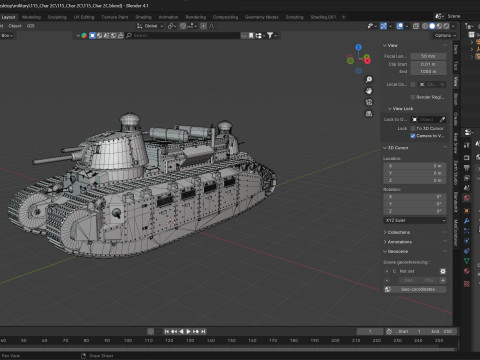Enable the Render Region checkbox
The height and width of the screenshot is (360, 480).
[x=413, y=97]
